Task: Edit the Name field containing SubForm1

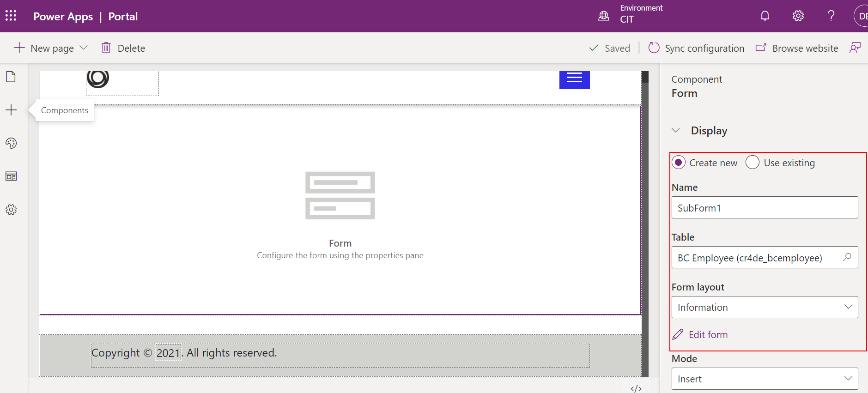Action: coord(765,207)
